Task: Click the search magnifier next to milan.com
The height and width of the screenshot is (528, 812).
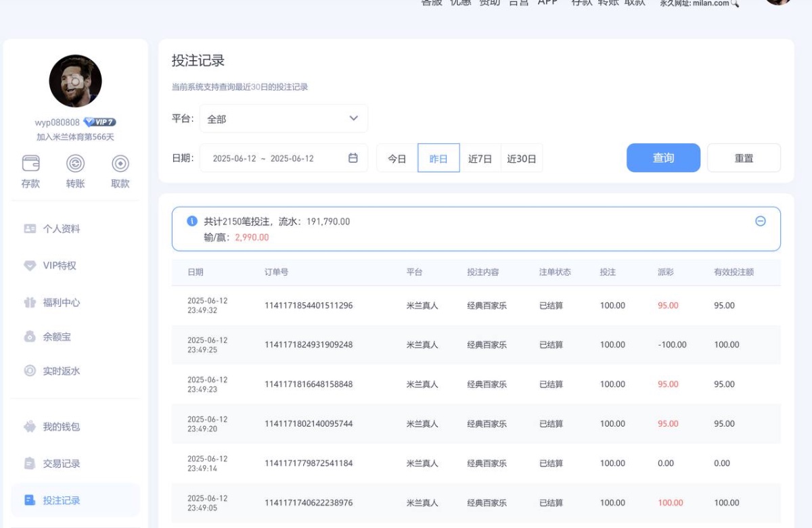Action: tap(734, 3)
